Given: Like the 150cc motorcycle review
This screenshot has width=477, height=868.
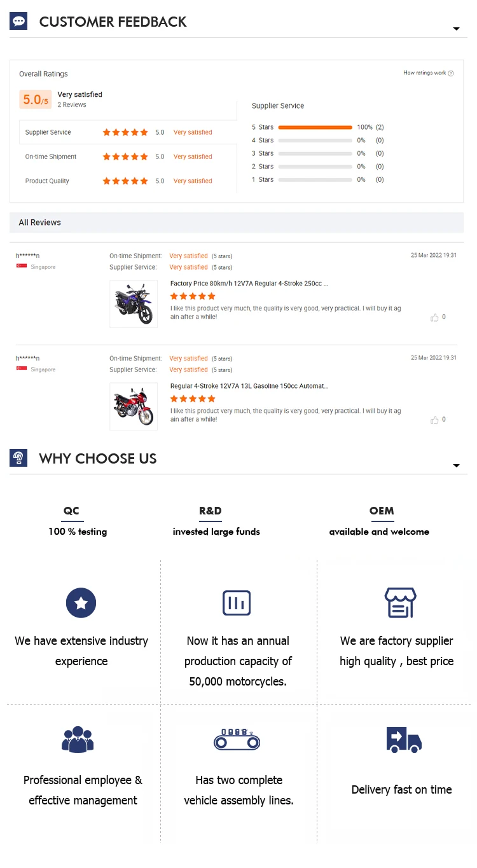Looking at the screenshot, I should coord(434,420).
